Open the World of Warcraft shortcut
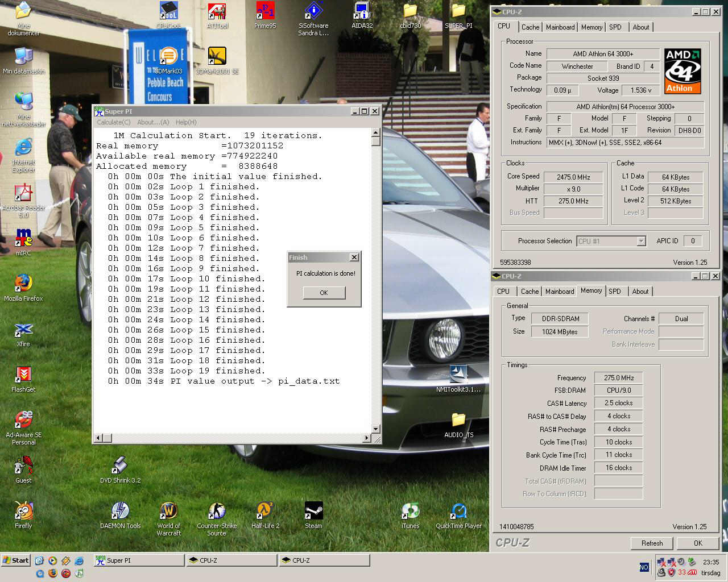 (x=168, y=511)
